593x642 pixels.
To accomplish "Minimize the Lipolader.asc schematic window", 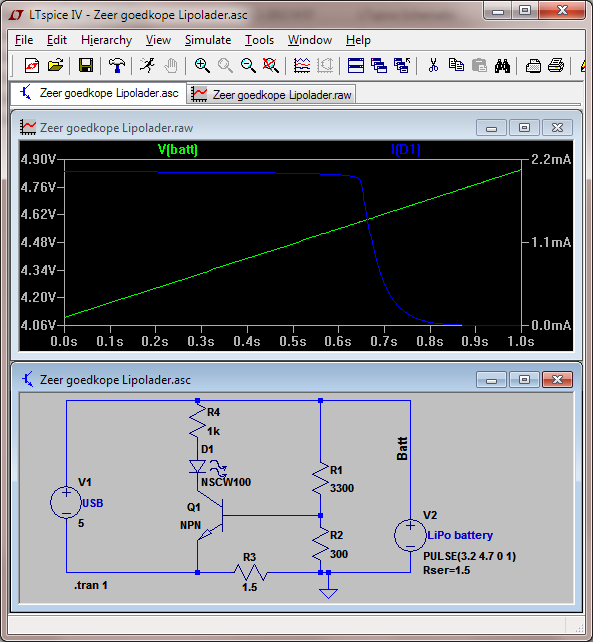I will 491,380.
